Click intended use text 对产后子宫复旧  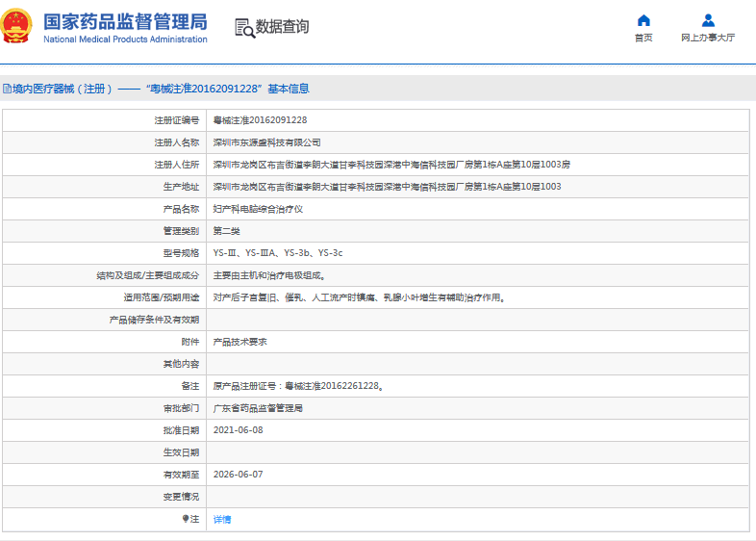[x=359, y=297]
